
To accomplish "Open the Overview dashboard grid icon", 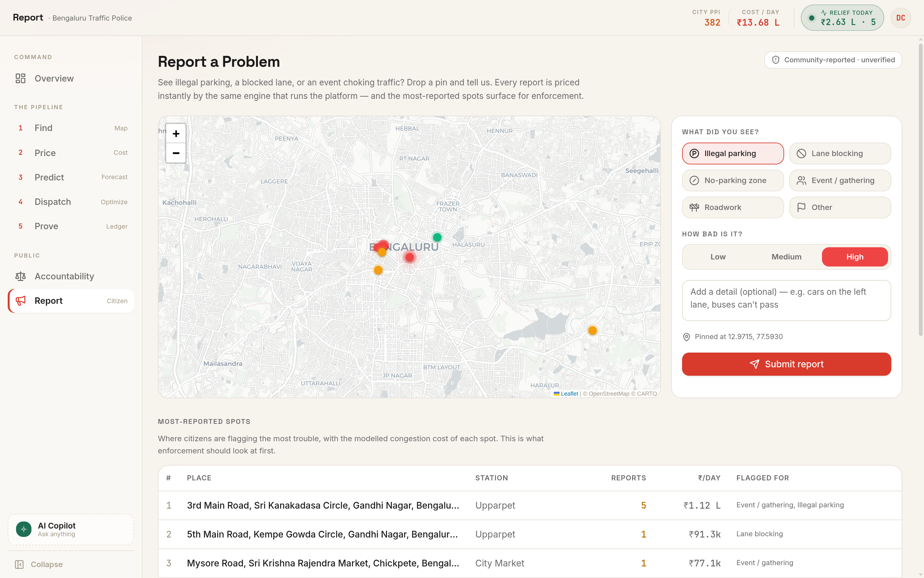I will (x=20, y=78).
